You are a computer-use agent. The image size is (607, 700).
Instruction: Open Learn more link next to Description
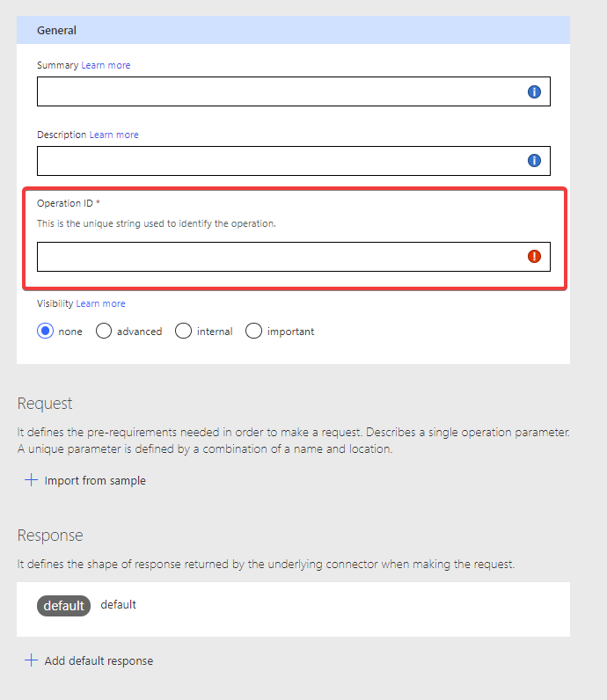[x=113, y=135]
